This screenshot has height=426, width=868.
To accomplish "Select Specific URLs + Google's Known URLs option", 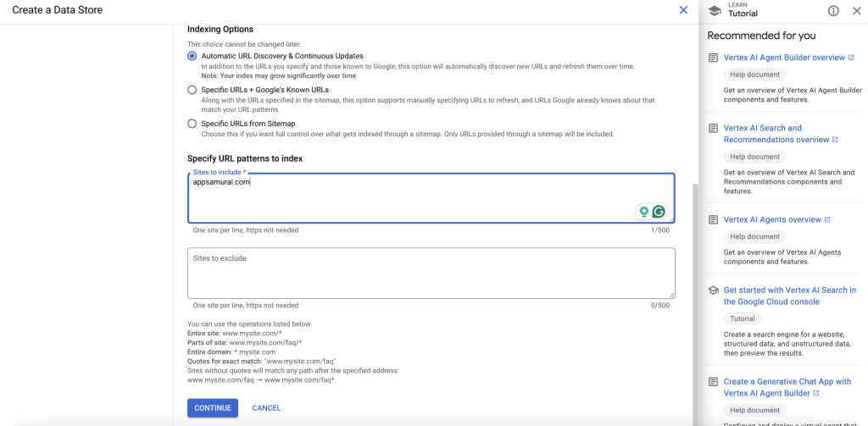I will tap(192, 90).
